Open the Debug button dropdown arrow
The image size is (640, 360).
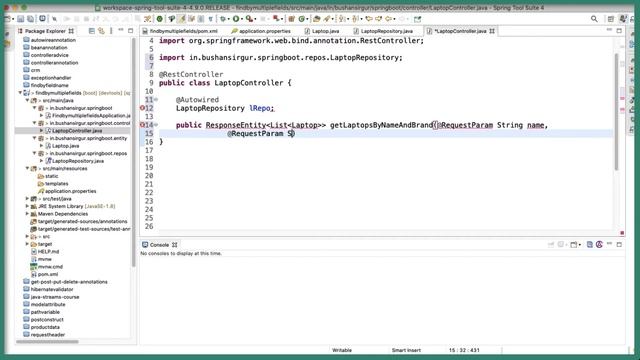pyautogui.click(x=229, y=19)
